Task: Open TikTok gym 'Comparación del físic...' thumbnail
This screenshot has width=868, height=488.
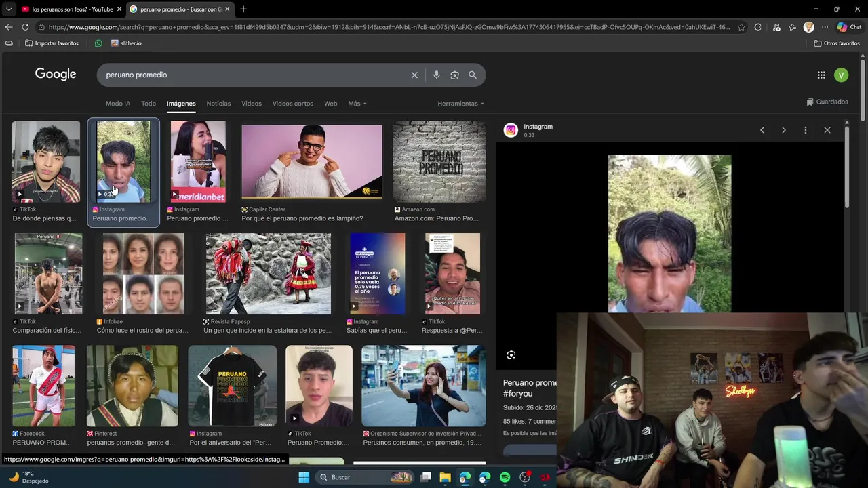Action: 48,274
